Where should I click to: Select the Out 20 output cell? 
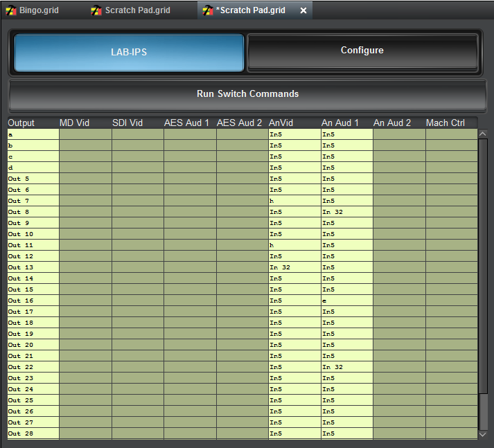click(33, 345)
